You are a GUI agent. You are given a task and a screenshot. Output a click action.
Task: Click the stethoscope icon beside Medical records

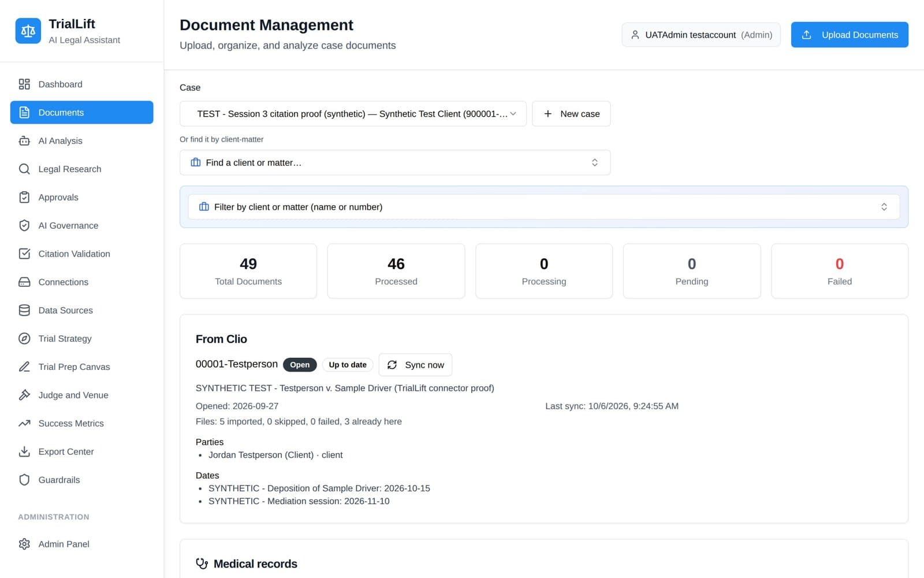point(202,564)
